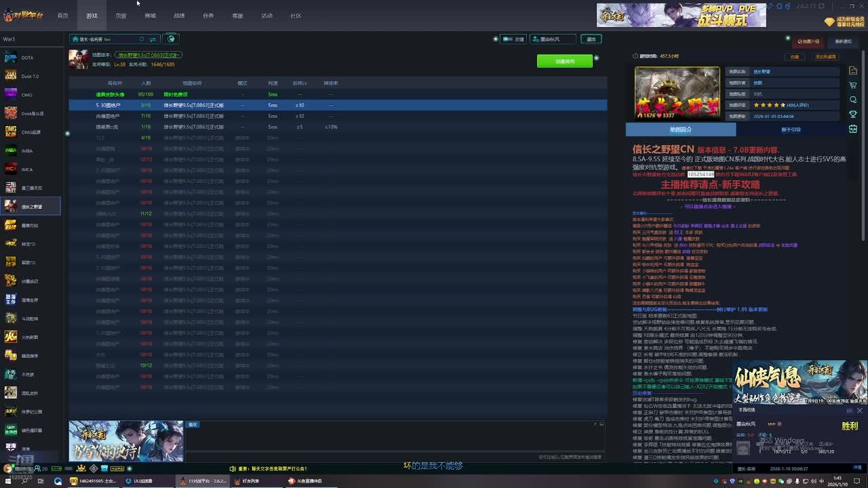Open the globe icon beside room bar
The image size is (868, 488).
tap(171, 39)
